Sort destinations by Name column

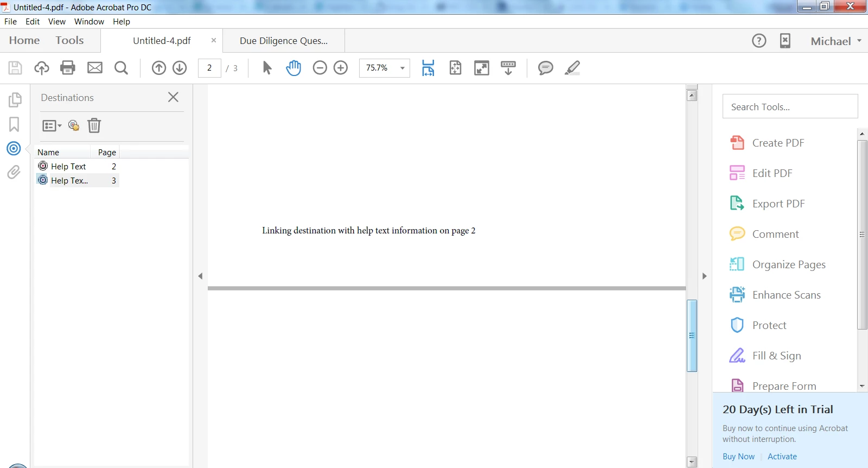click(x=62, y=152)
